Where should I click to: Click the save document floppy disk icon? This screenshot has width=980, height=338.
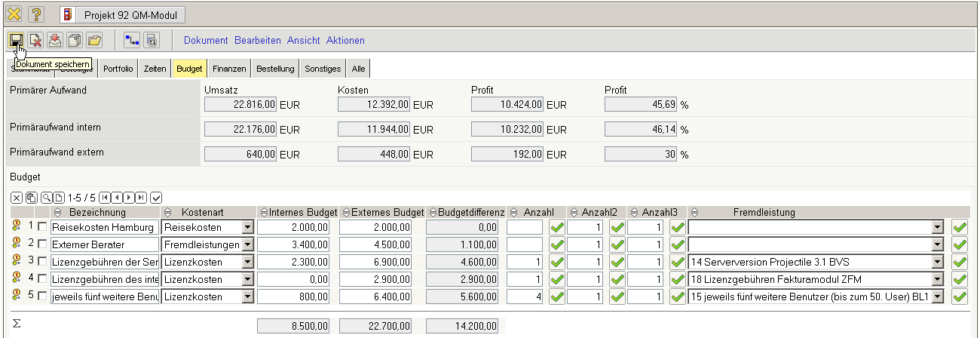coord(16,40)
